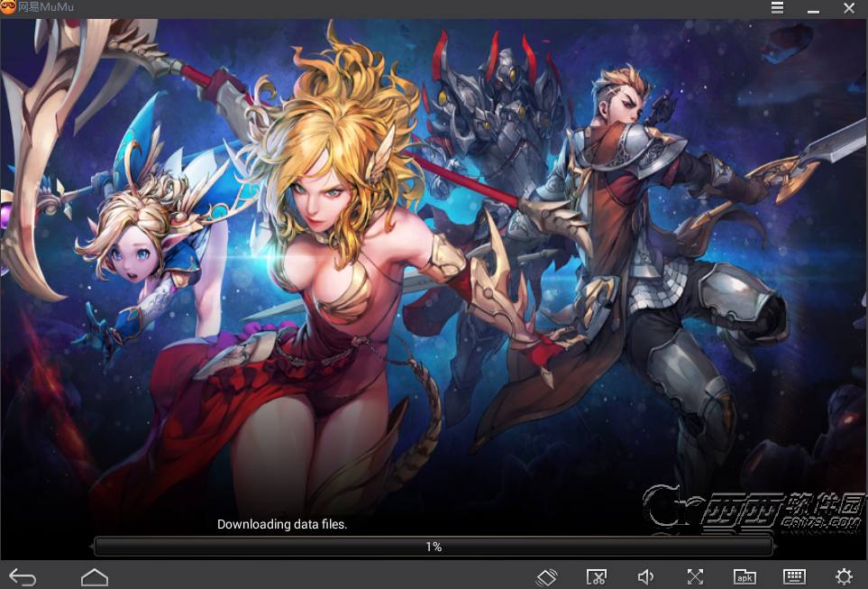Close the MuMu emulator window
The image size is (868, 589).
point(849,8)
